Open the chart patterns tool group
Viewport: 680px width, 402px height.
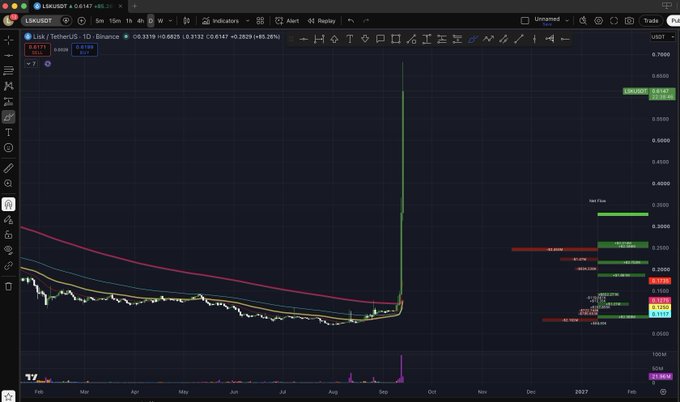click(x=8, y=86)
